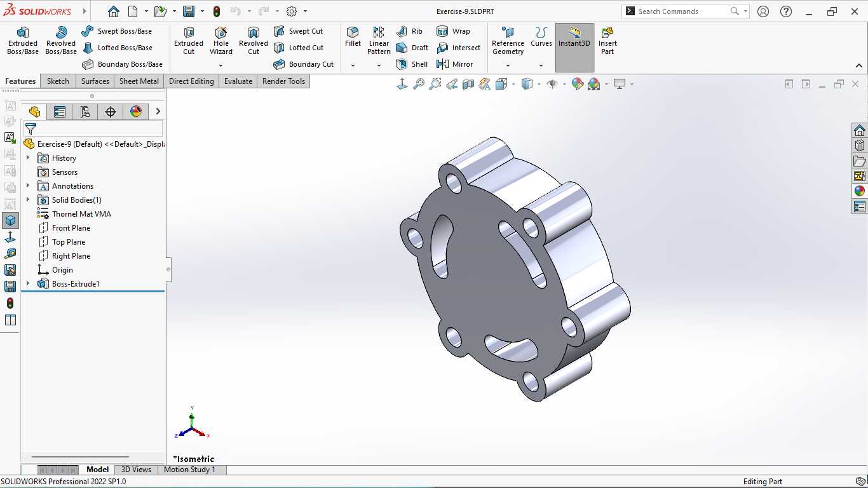Select the Front Plane tree item
Viewport: 868px width, 488px height.
pos(64,228)
